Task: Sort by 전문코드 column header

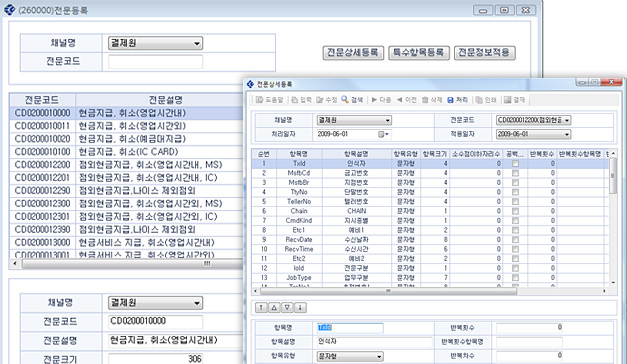Action: (x=42, y=100)
